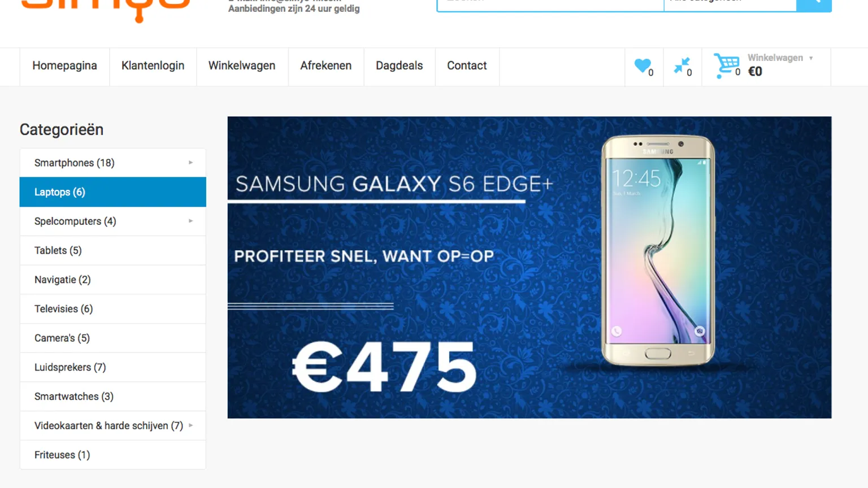This screenshot has height=488, width=868.
Task: Expand Videokaarten & harde schijven arrow
Action: click(x=191, y=425)
